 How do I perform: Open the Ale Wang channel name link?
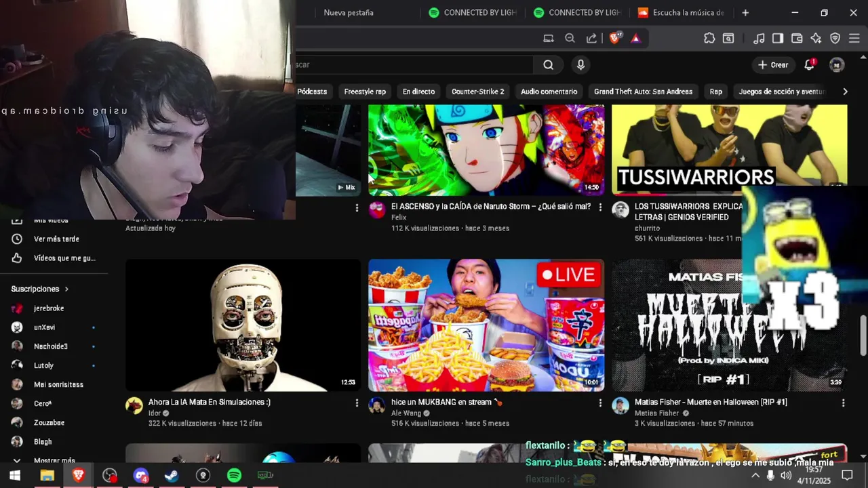pos(406,413)
